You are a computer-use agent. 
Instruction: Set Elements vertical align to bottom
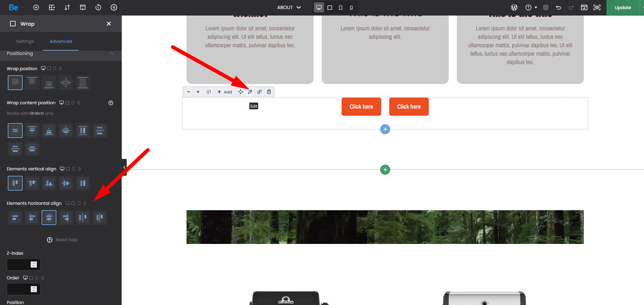click(x=49, y=183)
